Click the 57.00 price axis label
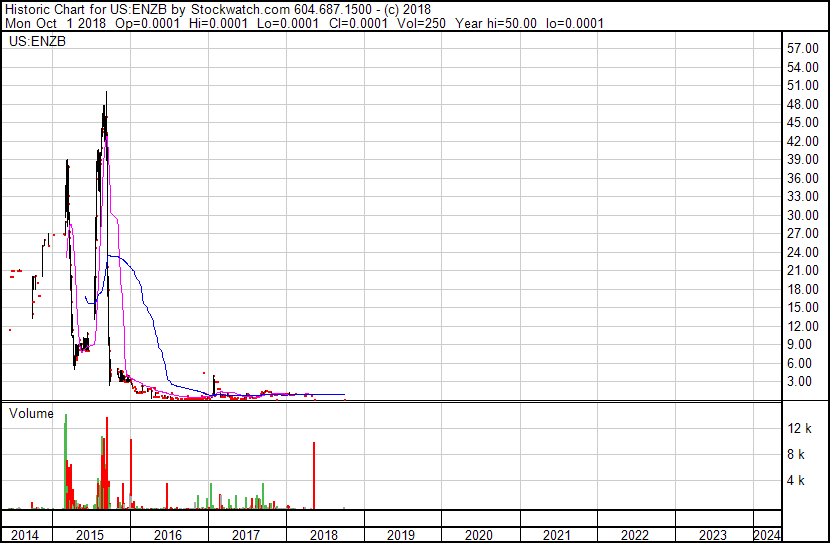Screen dimensions: 830x543 [x=803, y=49]
